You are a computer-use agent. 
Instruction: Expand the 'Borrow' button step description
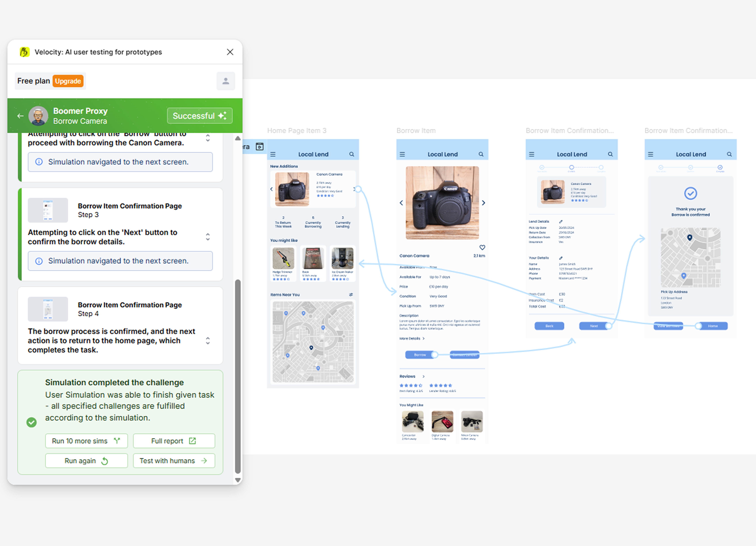click(x=208, y=138)
